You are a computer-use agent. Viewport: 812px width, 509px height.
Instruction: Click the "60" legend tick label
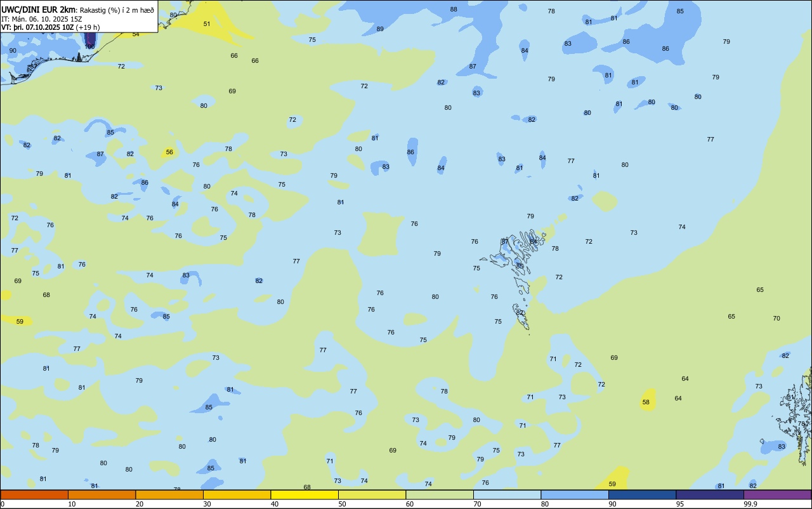coord(410,504)
